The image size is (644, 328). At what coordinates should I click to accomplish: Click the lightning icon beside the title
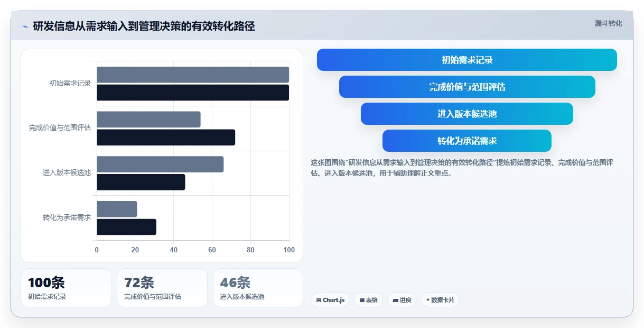[x=25, y=26]
